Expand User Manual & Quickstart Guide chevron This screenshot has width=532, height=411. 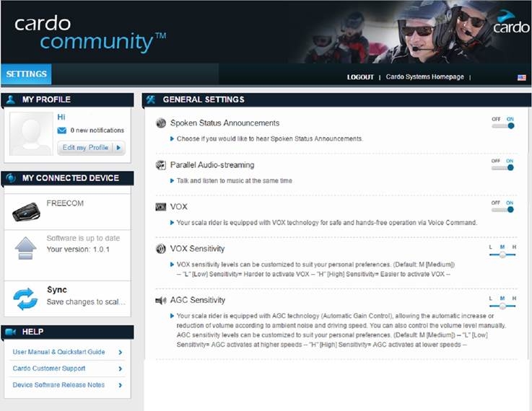point(120,352)
